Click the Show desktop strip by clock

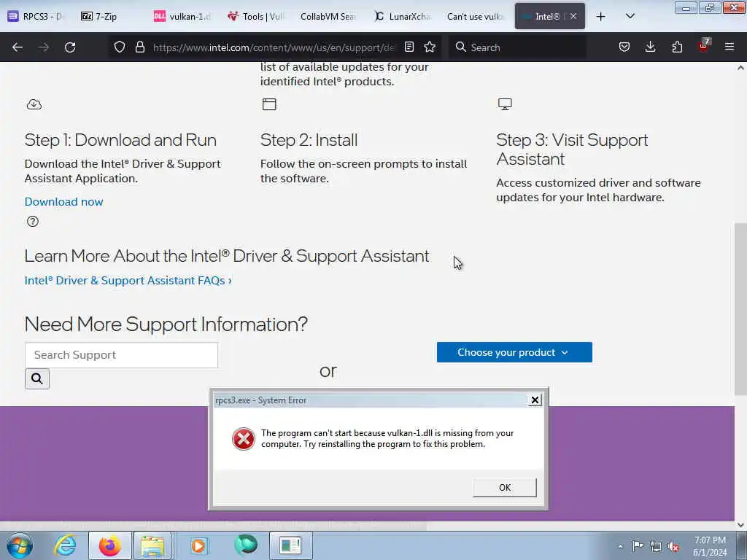pyautogui.click(x=742, y=545)
